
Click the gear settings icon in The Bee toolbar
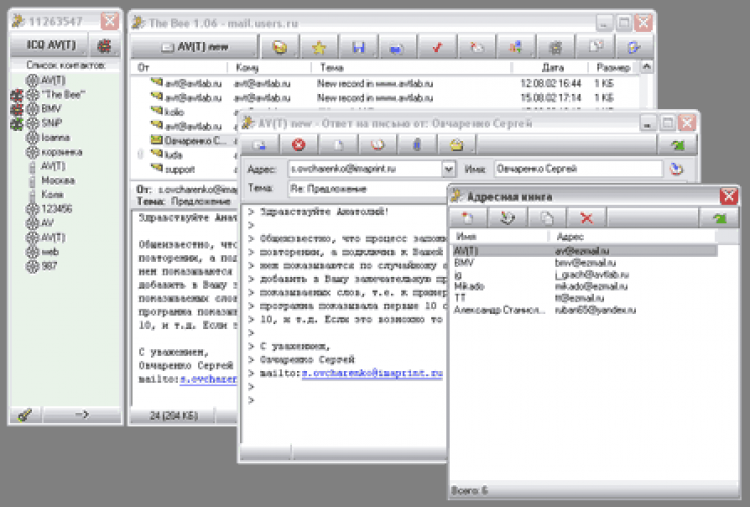555,47
